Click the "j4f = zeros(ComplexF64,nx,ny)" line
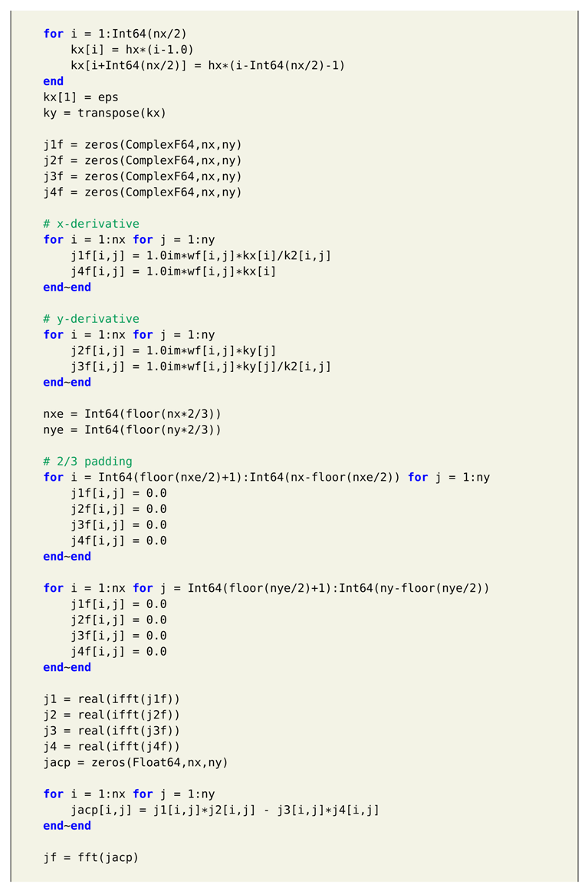 [x=142, y=192]
